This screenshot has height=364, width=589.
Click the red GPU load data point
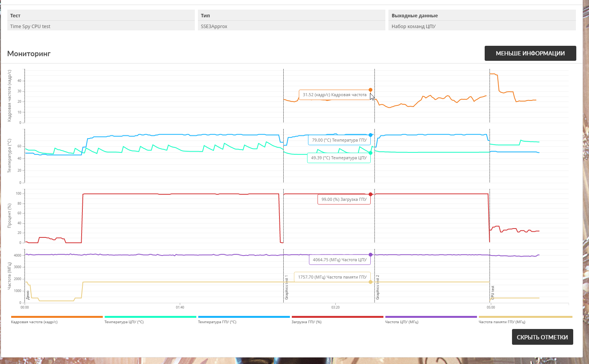pyautogui.click(x=371, y=194)
